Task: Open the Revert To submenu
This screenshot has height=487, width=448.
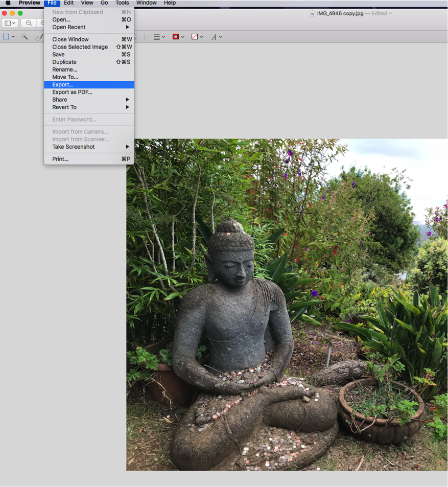Action: click(x=64, y=107)
